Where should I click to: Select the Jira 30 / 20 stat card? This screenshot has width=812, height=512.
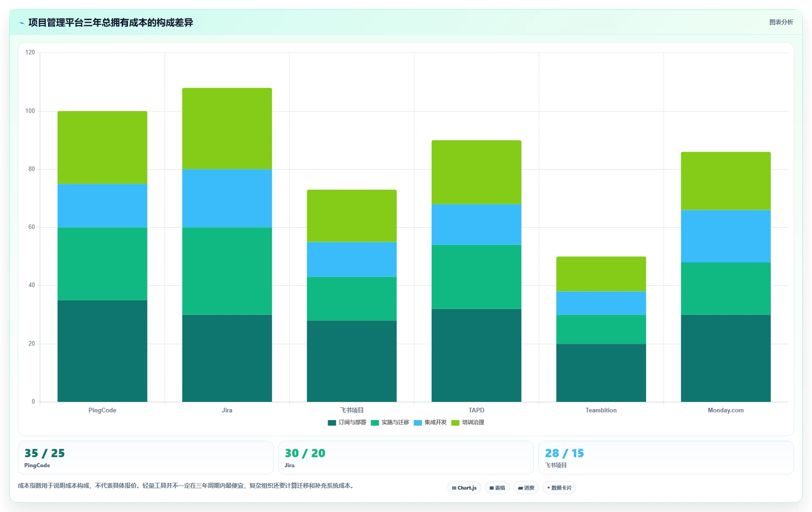click(x=406, y=458)
